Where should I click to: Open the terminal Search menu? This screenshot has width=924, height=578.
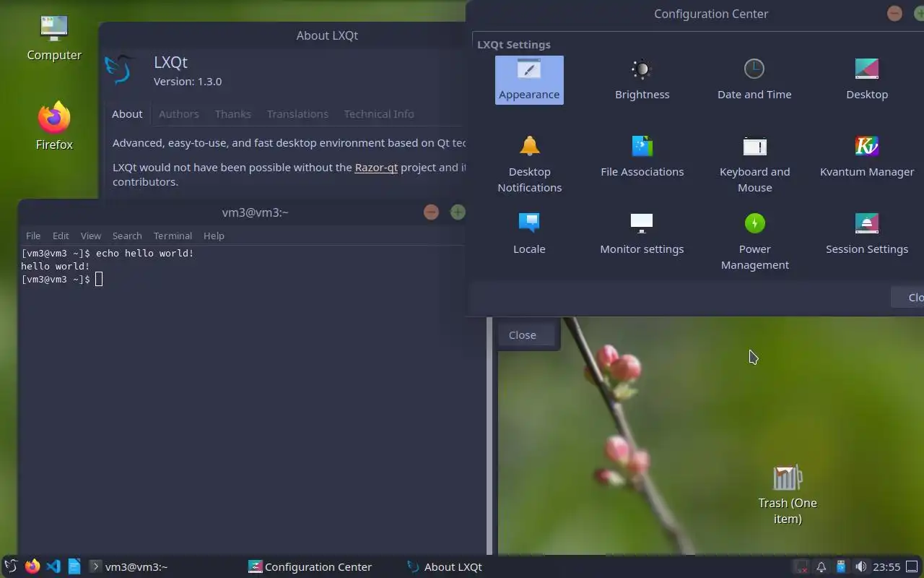[127, 236]
